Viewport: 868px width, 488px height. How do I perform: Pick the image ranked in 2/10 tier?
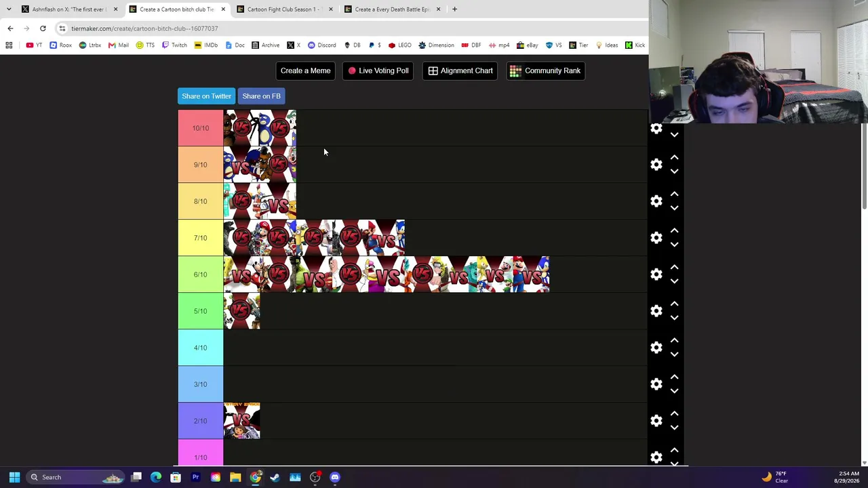[242, 421]
